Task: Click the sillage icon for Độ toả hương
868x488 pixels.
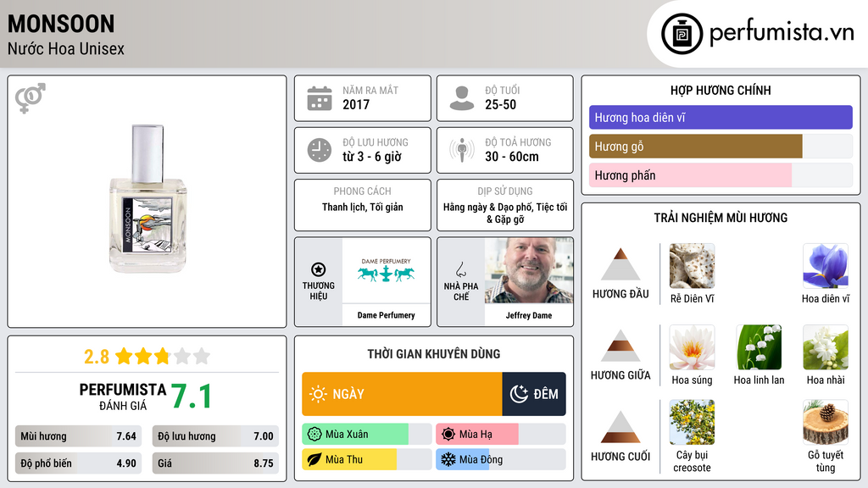Action: (462, 150)
